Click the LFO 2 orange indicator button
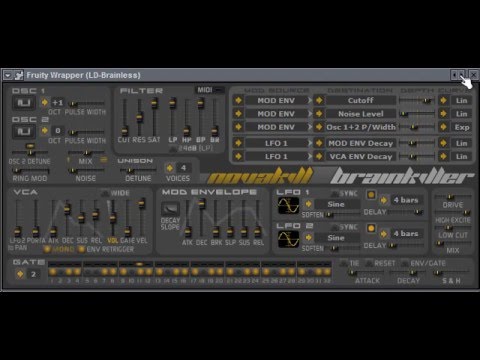The height and width of the screenshot is (360, 480). 371,228
